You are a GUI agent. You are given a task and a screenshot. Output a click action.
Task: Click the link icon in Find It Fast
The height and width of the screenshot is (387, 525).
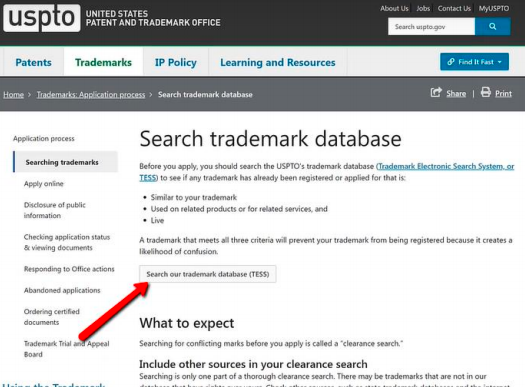pos(451,62)
